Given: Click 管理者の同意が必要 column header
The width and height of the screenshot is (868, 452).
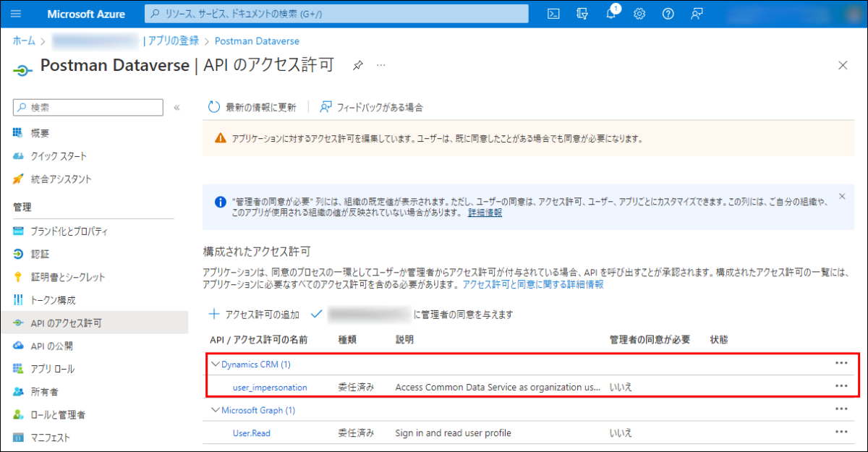Looking at the screenshot, I should click(x=650, y=339).
